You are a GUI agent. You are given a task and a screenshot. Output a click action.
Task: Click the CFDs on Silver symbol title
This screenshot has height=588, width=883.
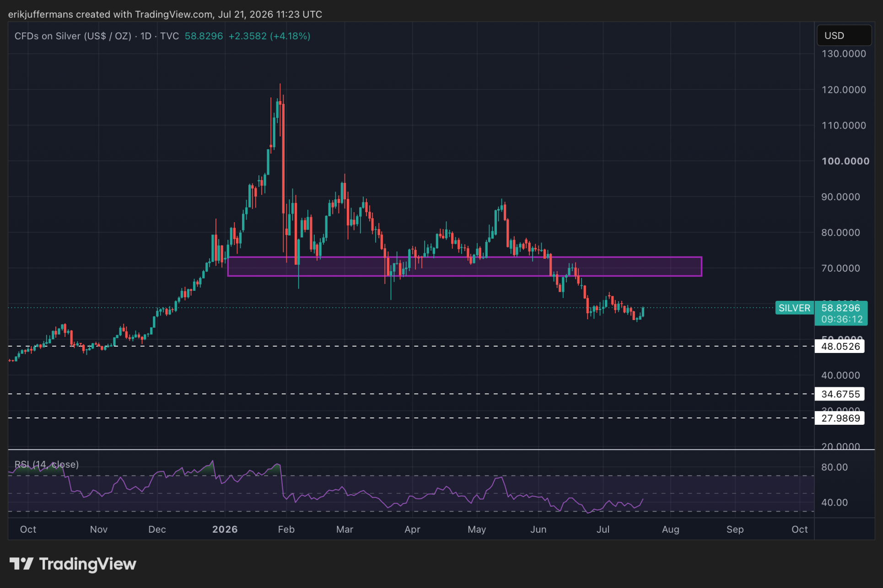[x=73, y=36]
